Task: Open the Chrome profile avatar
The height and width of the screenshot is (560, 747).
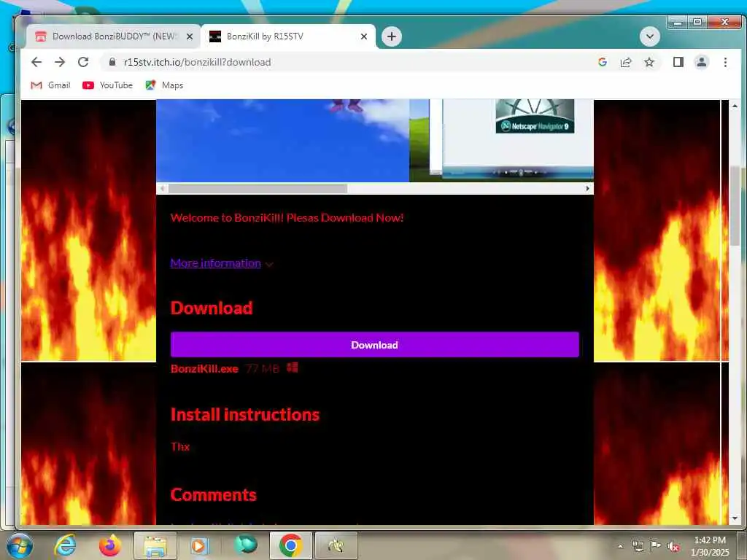Action: point(701,62)
